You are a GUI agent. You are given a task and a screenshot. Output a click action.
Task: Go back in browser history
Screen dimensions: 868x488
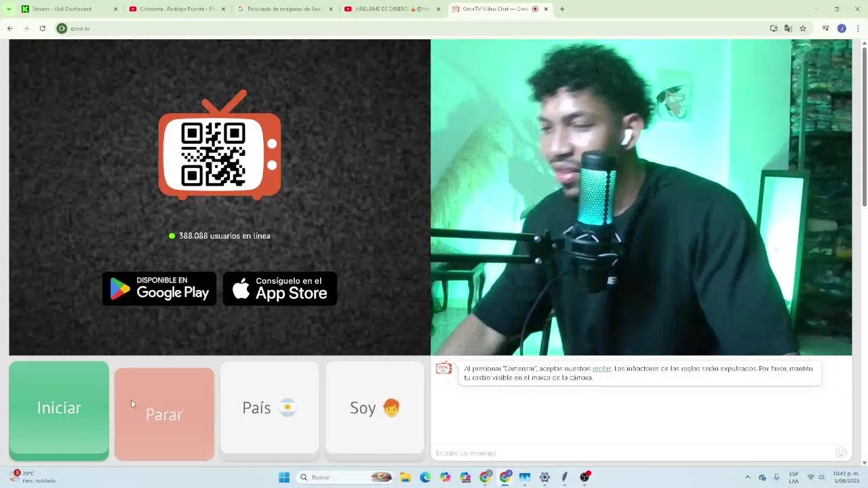pyautogui.click(x=10, y=28)
